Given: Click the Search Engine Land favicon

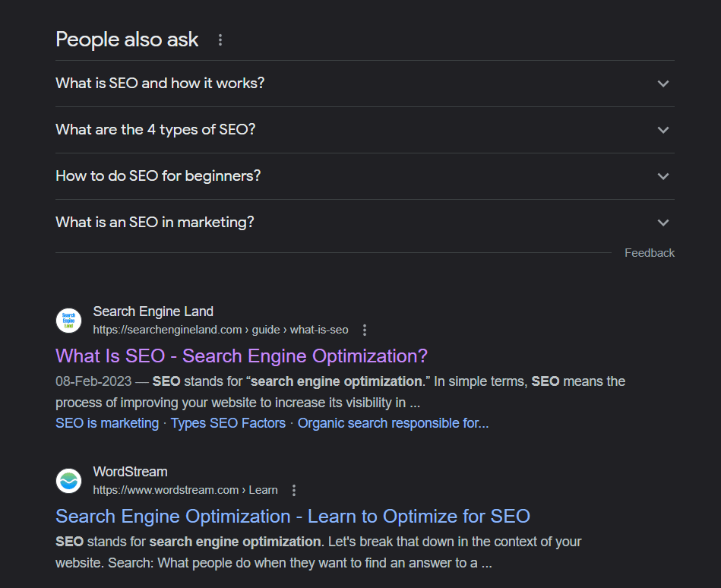Looking at the screenshot, I should (68, 320).
